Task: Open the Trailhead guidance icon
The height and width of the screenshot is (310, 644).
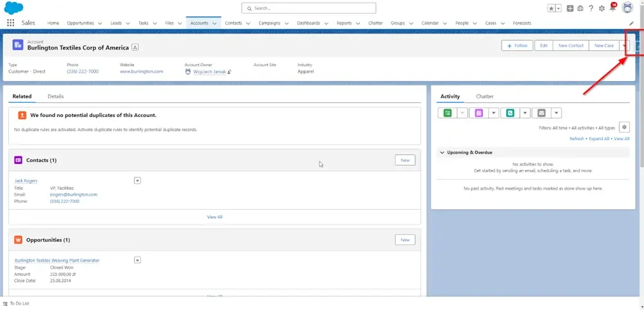Action: 580,8
